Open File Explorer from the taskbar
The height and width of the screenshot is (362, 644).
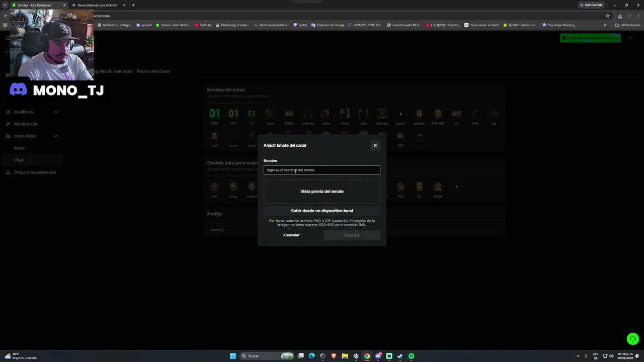coord(345,356)
